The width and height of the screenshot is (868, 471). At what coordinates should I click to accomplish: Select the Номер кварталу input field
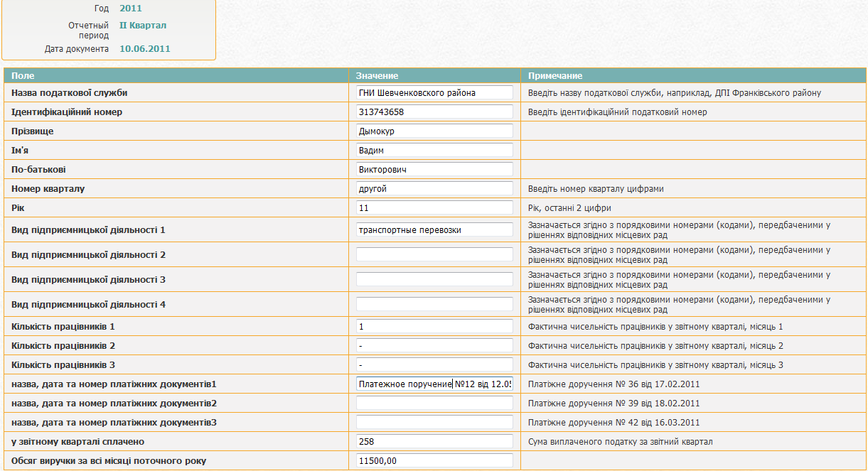434,188
